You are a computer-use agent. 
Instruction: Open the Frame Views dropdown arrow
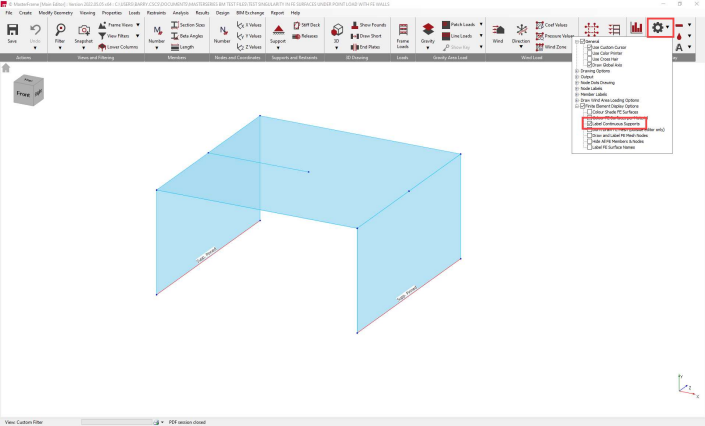138,25
